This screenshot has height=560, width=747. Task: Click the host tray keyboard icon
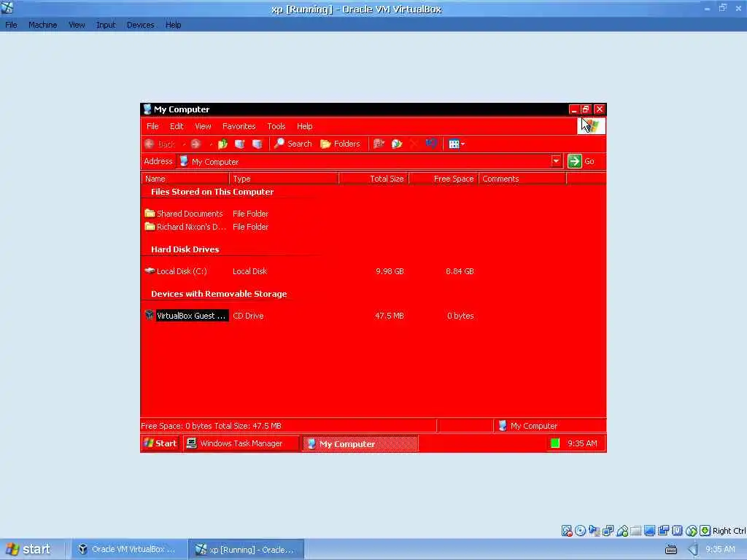[x=671, y=550]
